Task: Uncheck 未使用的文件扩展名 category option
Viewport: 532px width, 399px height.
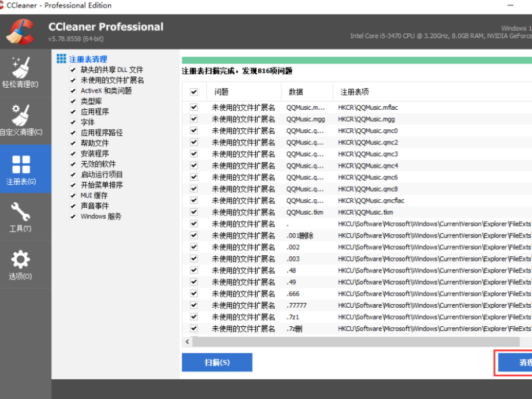Action: pos(73,80)
